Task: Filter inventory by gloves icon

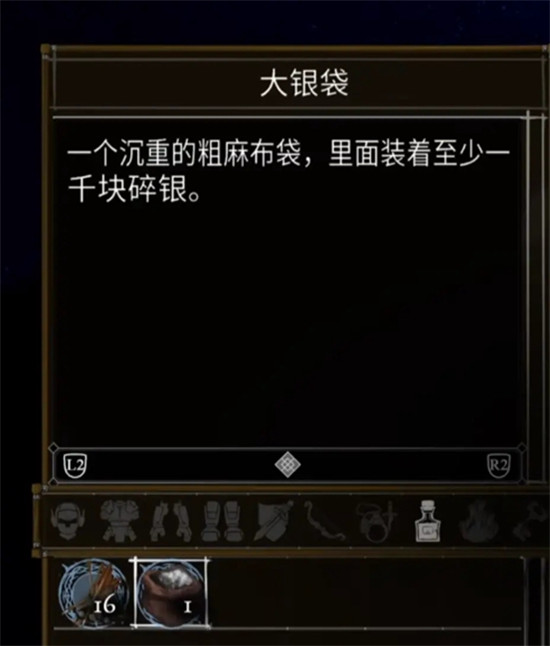Action: (x=170, y=521)
